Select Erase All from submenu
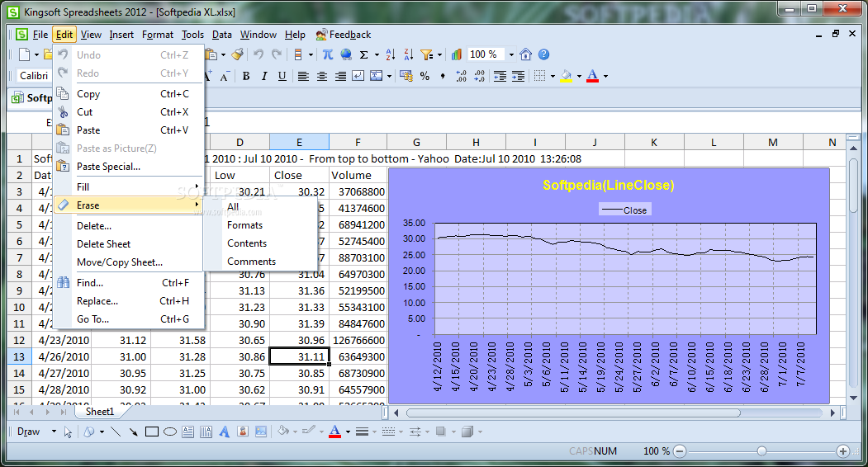This screenshot has height=467, width=868. [x=233, y=207]
